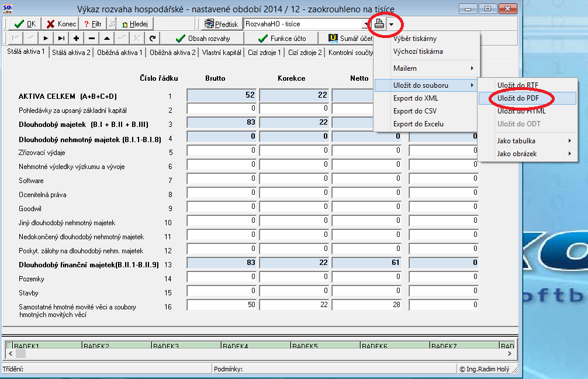Click the Obsah rozvahy button
The height and width of the screenshot is (379, 588).
203,38
